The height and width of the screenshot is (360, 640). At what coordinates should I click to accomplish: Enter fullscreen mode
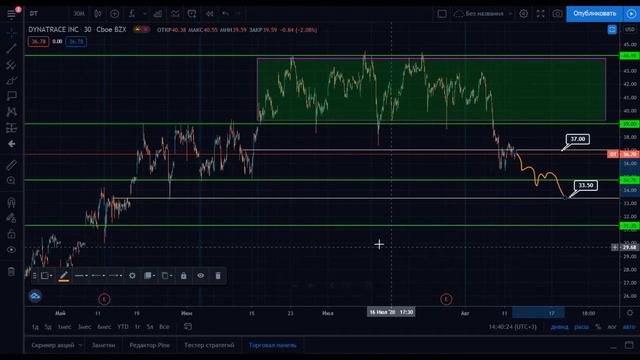pyautogui.click(x=540, y=13)
